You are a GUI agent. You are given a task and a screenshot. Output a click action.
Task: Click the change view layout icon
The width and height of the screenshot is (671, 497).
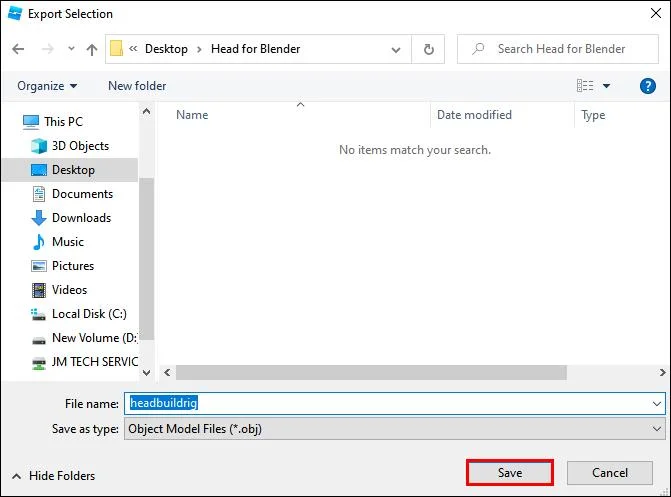tap(585, 86)
